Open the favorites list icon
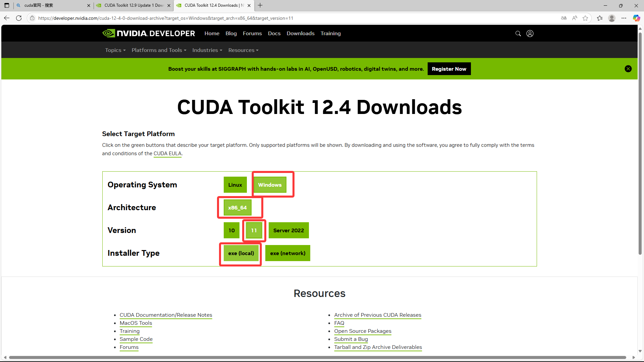Viewport: 644px width, 362px height. pyautogui.click(x=600, y=18)
